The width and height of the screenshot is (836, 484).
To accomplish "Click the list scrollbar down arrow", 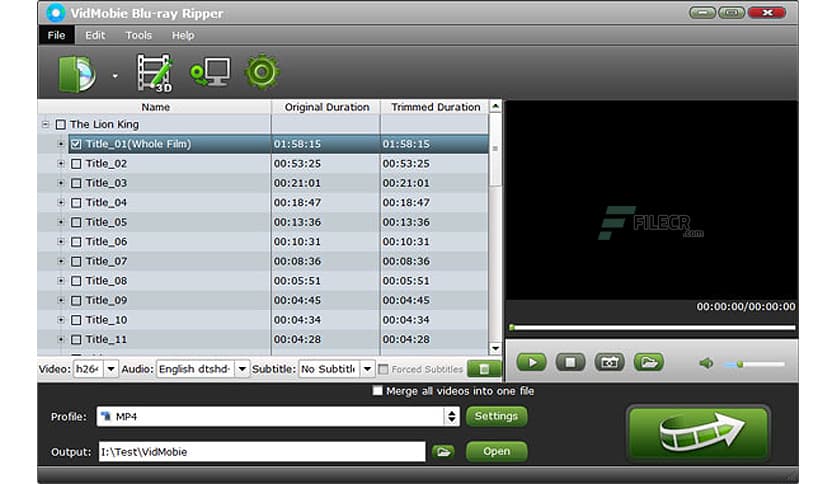I will point(495,349).
